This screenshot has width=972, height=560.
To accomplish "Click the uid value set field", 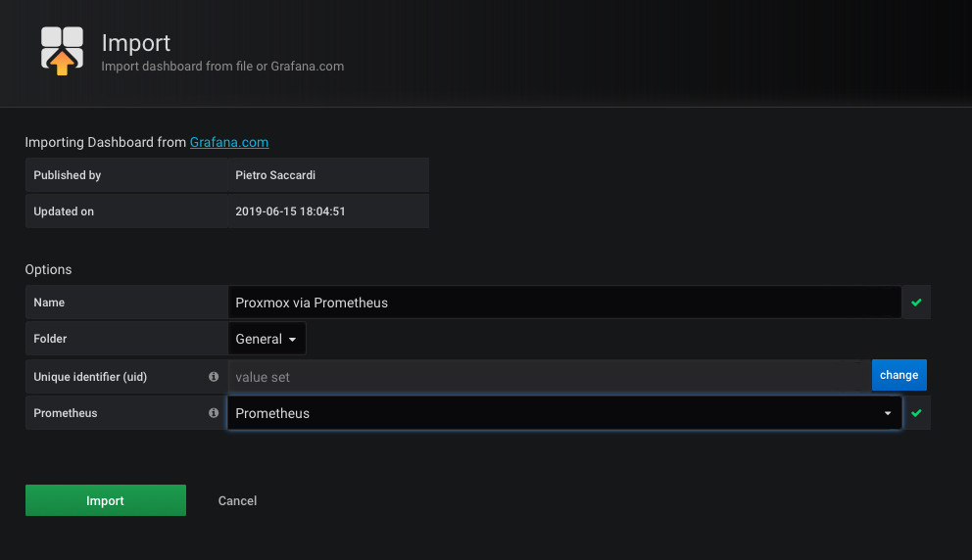I will pos(550,377).
